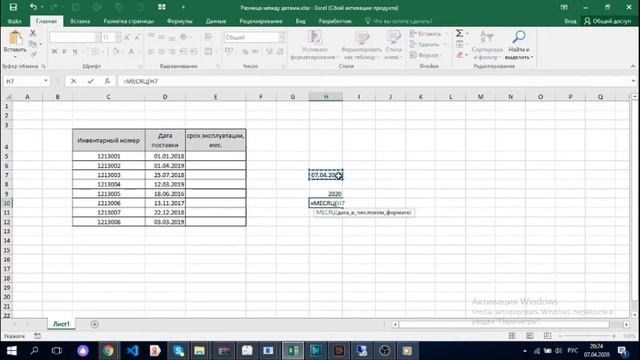Viewport: 640px width, 360px height.
Task: Toggle underline Ч formatting
Action: 75,51
